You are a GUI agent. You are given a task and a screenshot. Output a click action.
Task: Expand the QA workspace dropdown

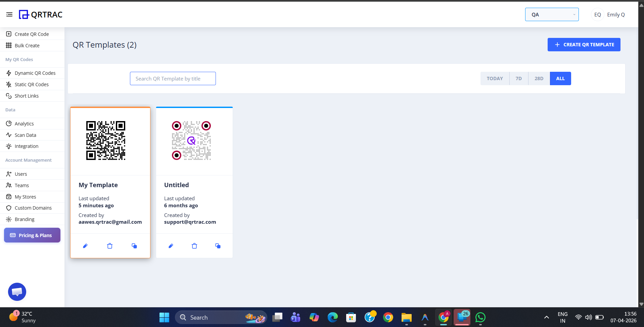(552, 15)
